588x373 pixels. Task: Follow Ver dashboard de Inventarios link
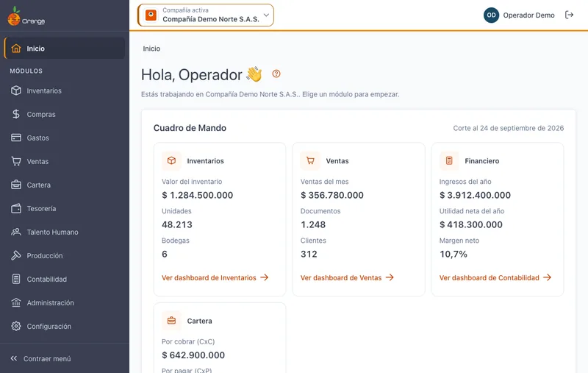pyautogui.click(x=215, y=277)
